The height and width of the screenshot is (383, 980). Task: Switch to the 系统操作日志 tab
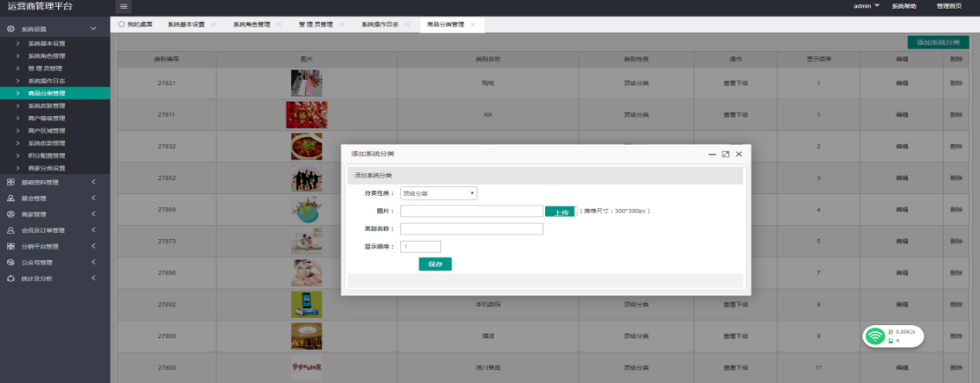point(380,24)
